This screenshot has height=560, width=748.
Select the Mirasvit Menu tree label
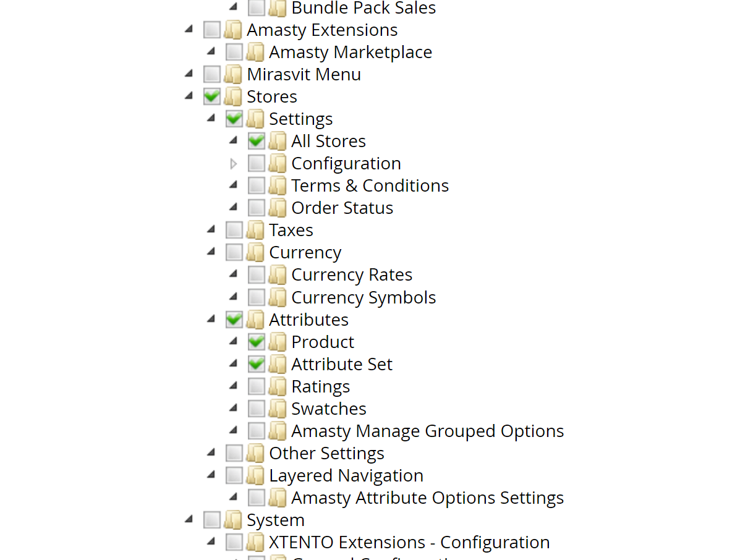click(304, 74)
